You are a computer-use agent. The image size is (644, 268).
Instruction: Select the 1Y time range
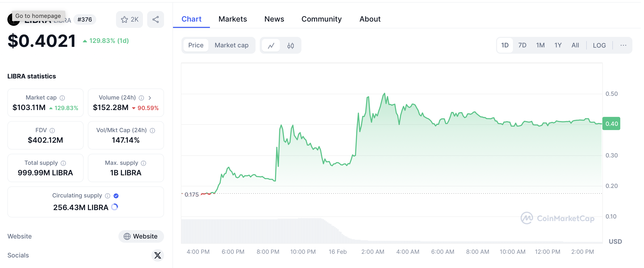[558, 45]
